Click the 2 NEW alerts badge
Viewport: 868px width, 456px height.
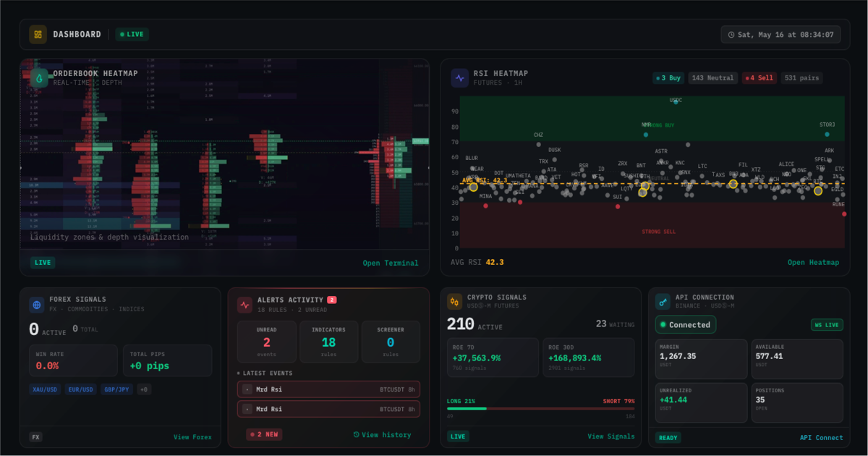tap(264, 434)
